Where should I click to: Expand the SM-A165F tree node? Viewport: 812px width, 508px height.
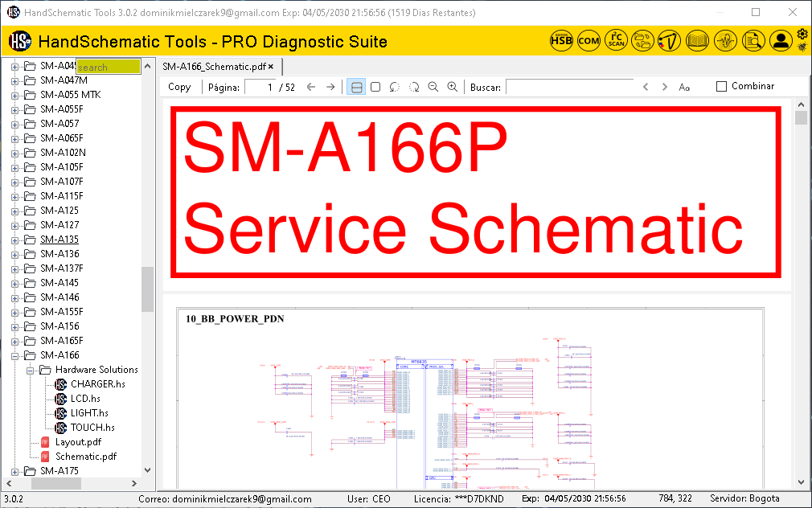click(x=15, y=342)
